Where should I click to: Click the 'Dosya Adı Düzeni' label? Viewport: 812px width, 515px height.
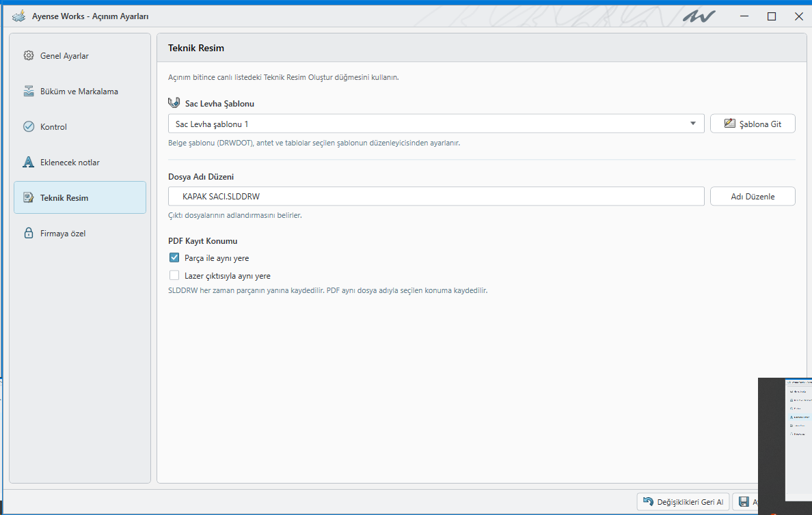[x=201, y=176]
